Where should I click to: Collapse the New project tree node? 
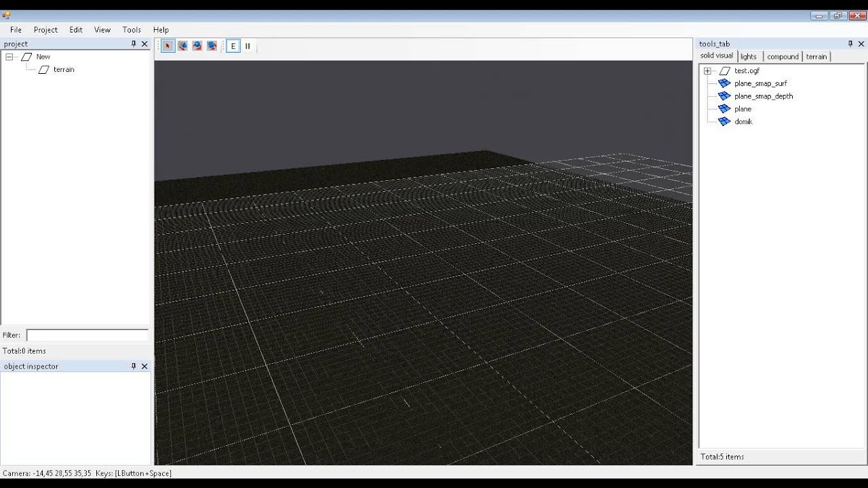9,57
